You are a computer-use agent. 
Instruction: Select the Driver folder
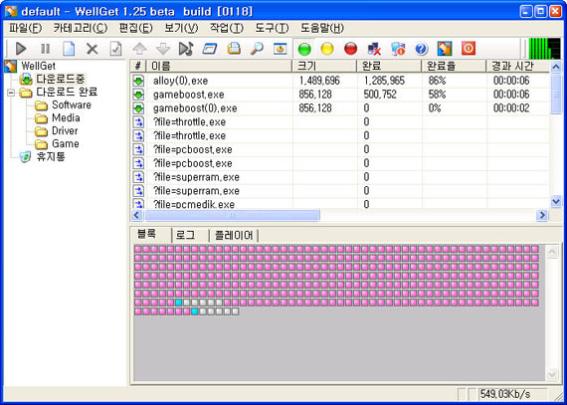pos(65,131)
